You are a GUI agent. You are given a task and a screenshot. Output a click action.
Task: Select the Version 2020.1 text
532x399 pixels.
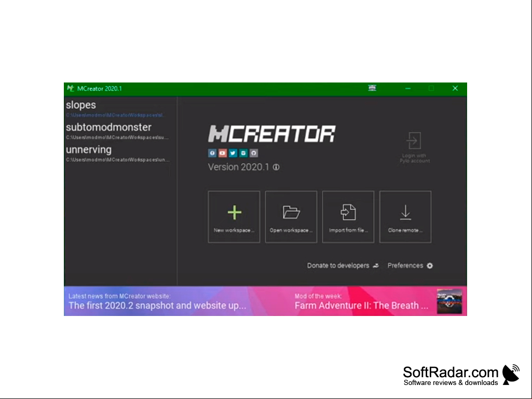239,167
